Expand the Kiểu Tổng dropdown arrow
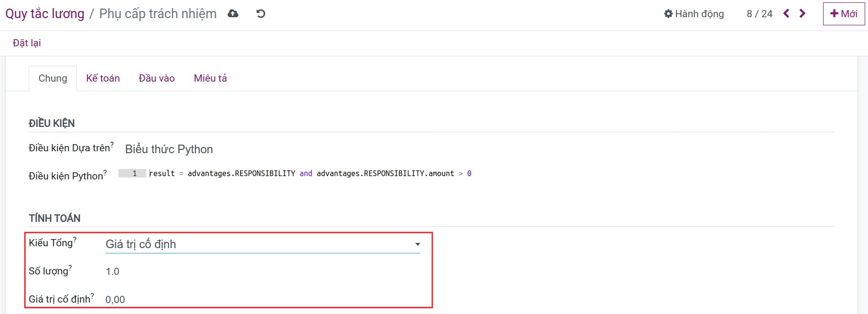Screen dimensions: 868x314 [418, 244]
